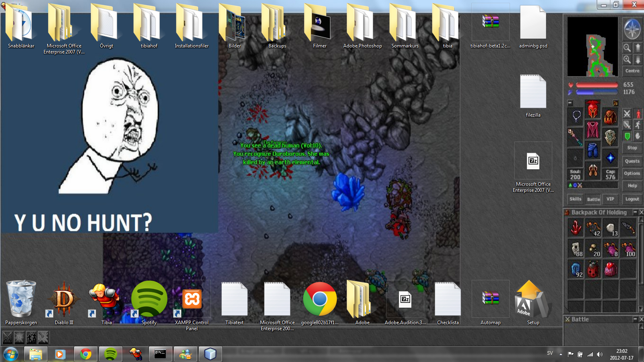
Task: Open the VIP list
Action: tap(610, 199)
